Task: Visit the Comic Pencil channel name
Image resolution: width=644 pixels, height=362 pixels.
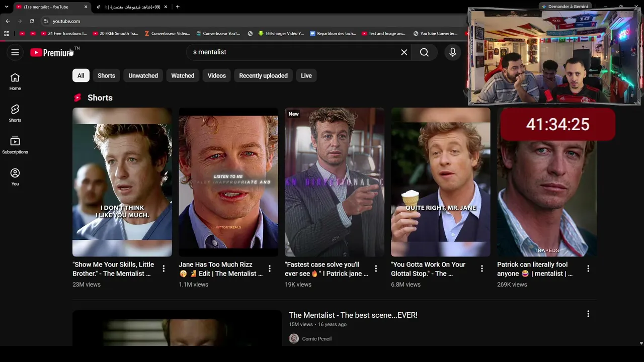Action: [x=317, y=339]
